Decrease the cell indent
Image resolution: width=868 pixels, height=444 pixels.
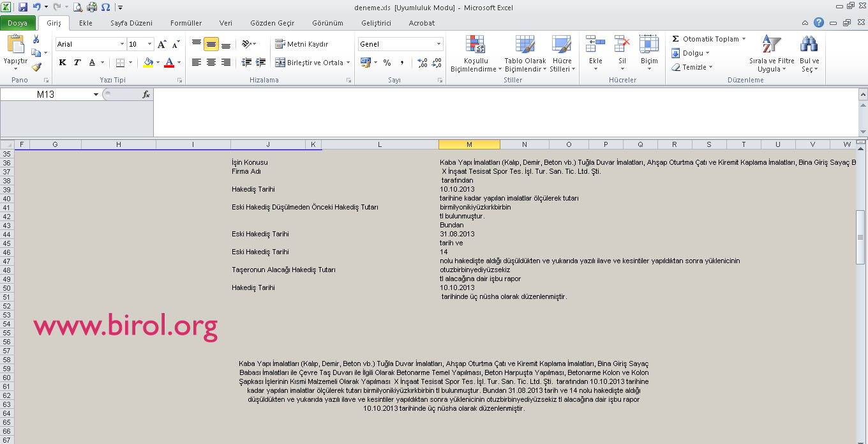pyautogui.click(x=246, y=63)
